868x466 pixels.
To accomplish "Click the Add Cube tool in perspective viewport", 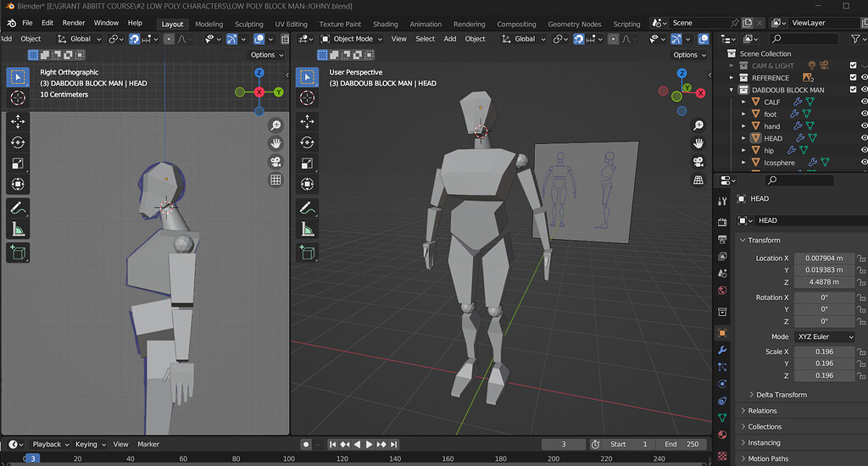I will [x=307, y=252].
